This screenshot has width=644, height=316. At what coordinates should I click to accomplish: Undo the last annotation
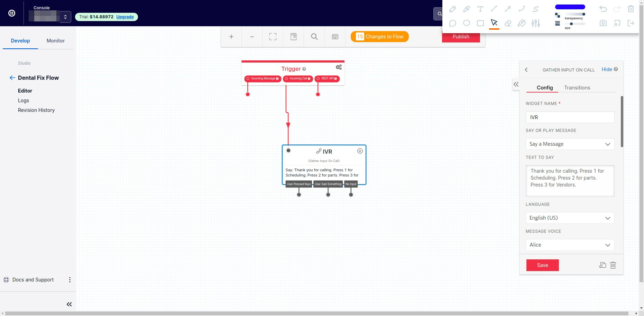coord(603,9)
